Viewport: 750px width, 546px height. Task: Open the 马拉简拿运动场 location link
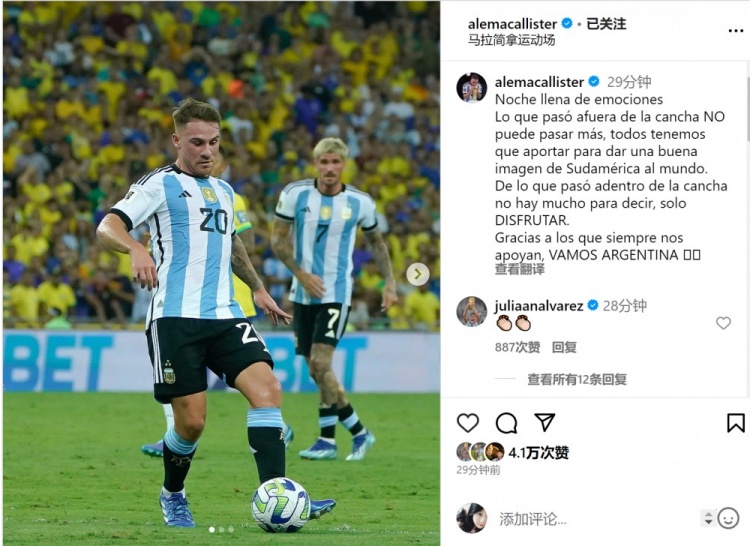(x=511, y=40)
